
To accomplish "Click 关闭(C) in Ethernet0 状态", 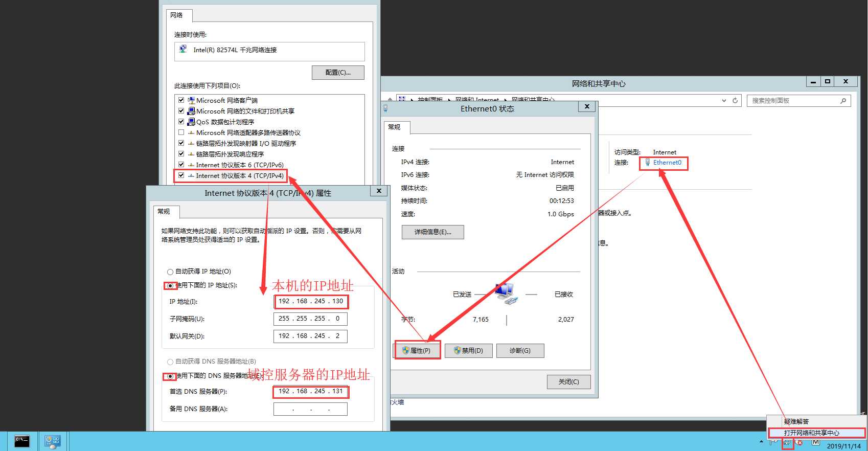I will pos(568,382).
